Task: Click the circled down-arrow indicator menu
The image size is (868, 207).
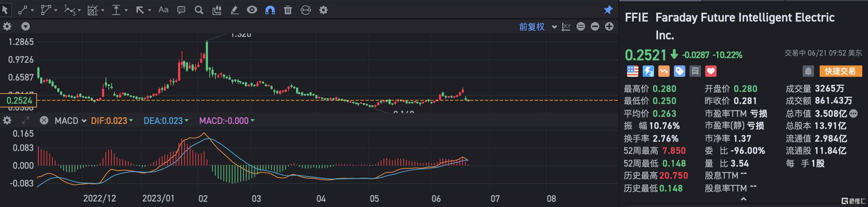Action: 26,26
